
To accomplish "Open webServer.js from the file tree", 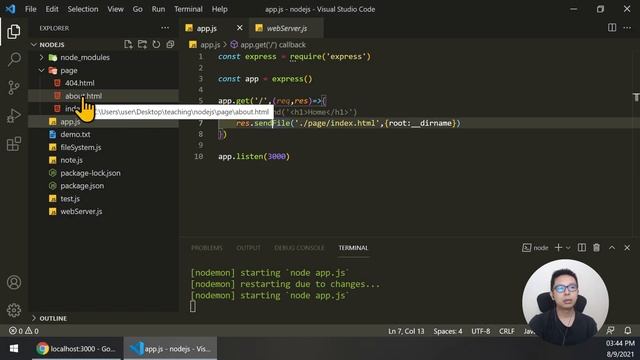I will [x=81, y=211].
